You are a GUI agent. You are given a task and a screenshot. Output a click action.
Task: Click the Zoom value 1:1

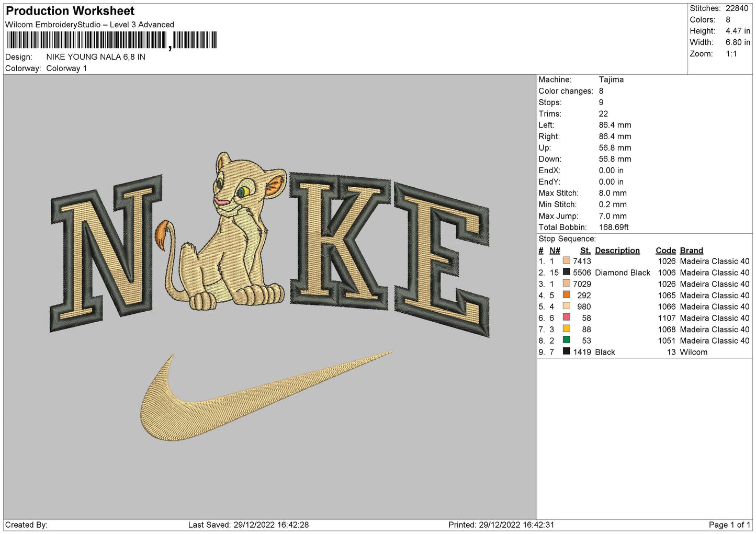pos(731,54)
